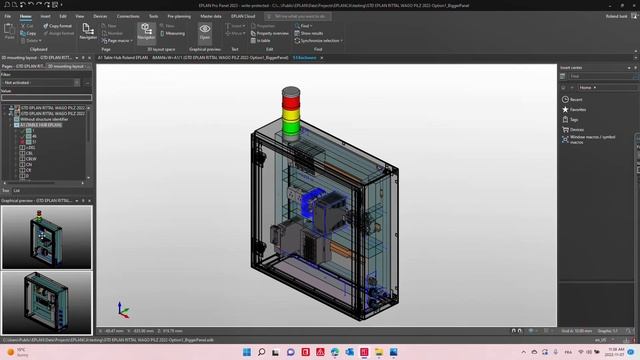Screen dimensions: 640x360
Task: Click the Find field in Insert center
Action: (x=603, y=76)
